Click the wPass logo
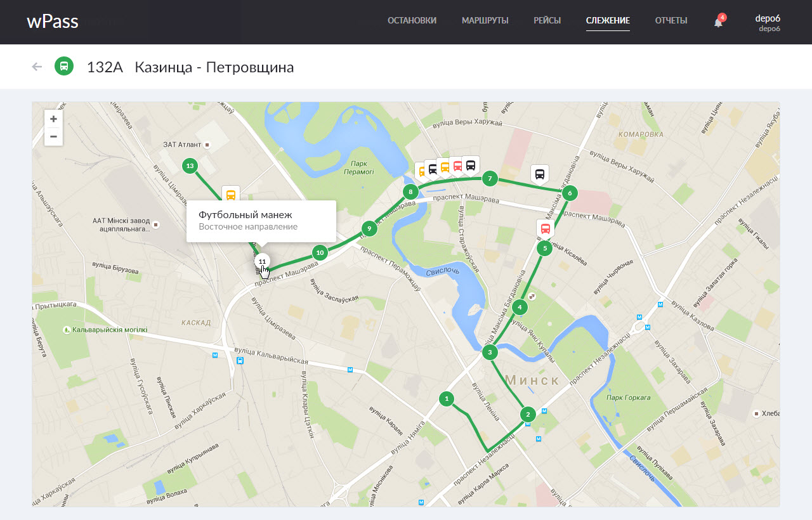 (53, 22)
